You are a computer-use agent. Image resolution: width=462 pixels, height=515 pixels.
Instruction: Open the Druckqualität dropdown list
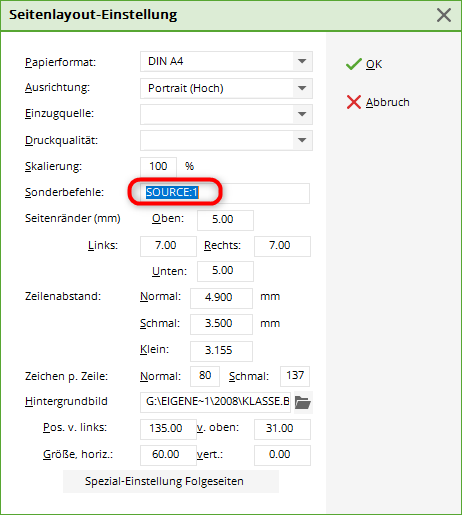(x=302, y=140)
